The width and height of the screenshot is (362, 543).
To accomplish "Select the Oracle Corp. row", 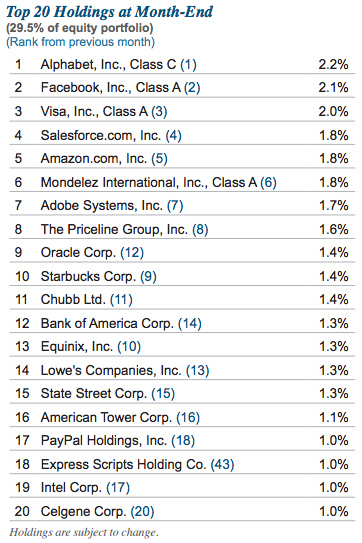I will coord(182,253).
